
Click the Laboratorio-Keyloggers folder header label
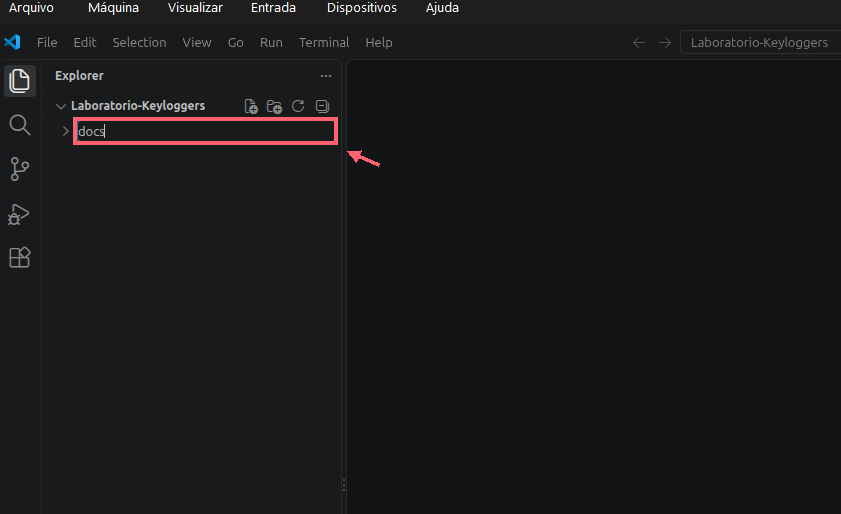138,106
